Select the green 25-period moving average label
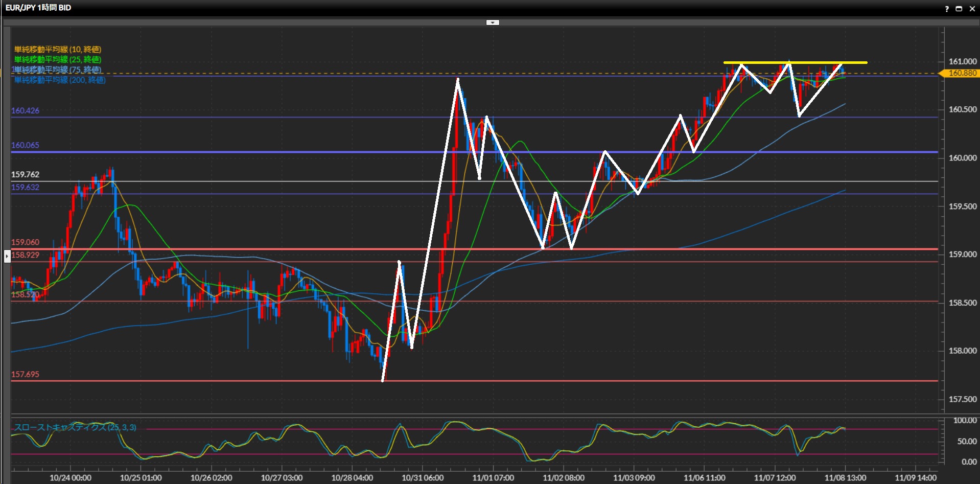The width and height of the screenshot is (980, 484). click(57, 60)
